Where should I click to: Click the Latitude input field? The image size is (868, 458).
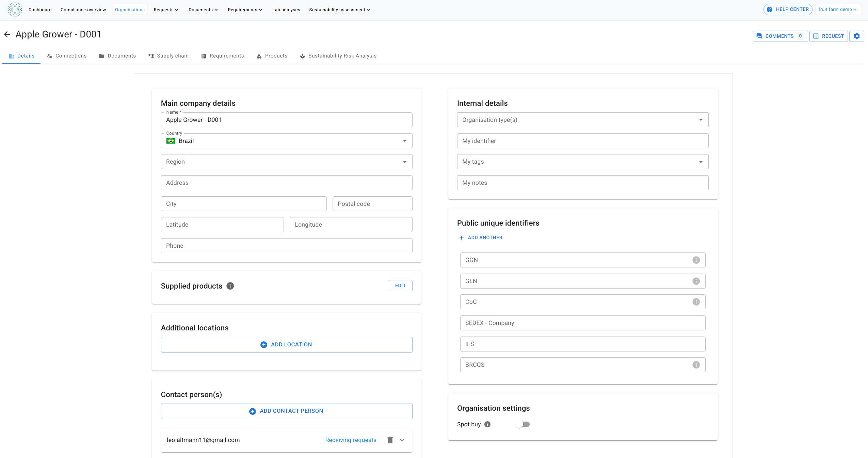(222, 225)
